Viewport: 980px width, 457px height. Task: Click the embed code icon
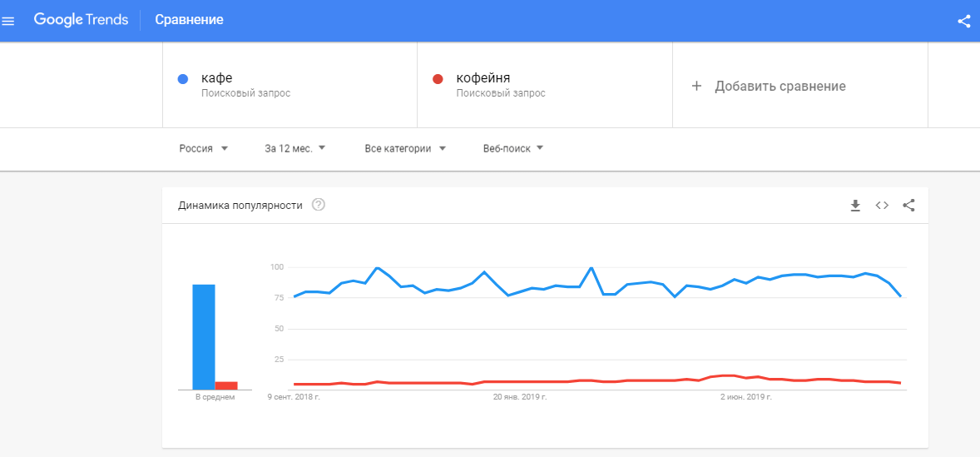pos(882,206)
